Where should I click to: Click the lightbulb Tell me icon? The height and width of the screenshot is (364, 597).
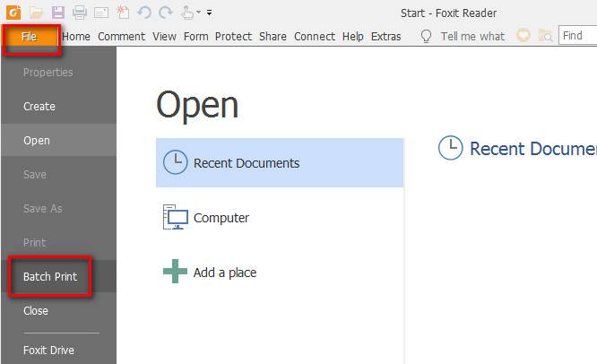(x=426, y=36)
